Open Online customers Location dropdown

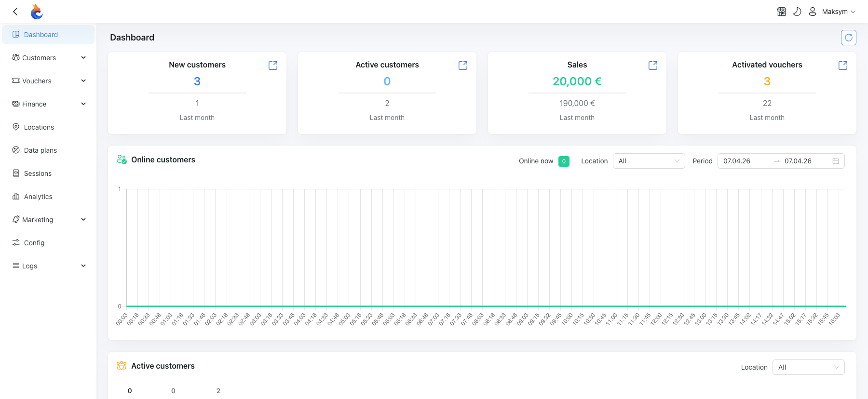point(649,161)
